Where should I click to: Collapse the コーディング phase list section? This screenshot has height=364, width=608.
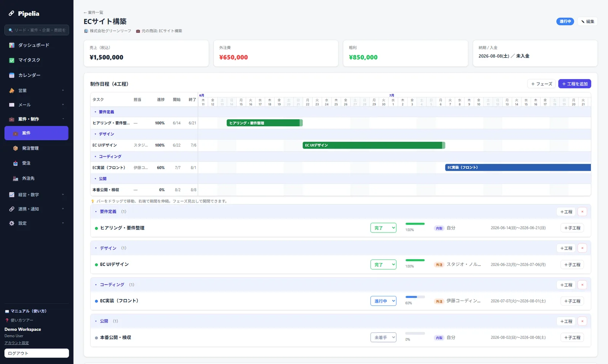pos(96,285)
